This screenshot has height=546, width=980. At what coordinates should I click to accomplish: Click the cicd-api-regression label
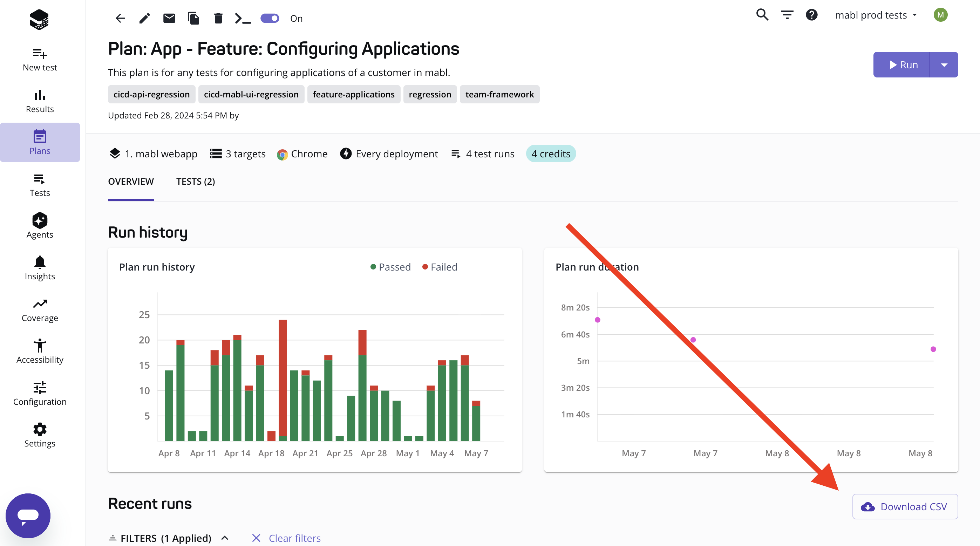pos(151,94)
